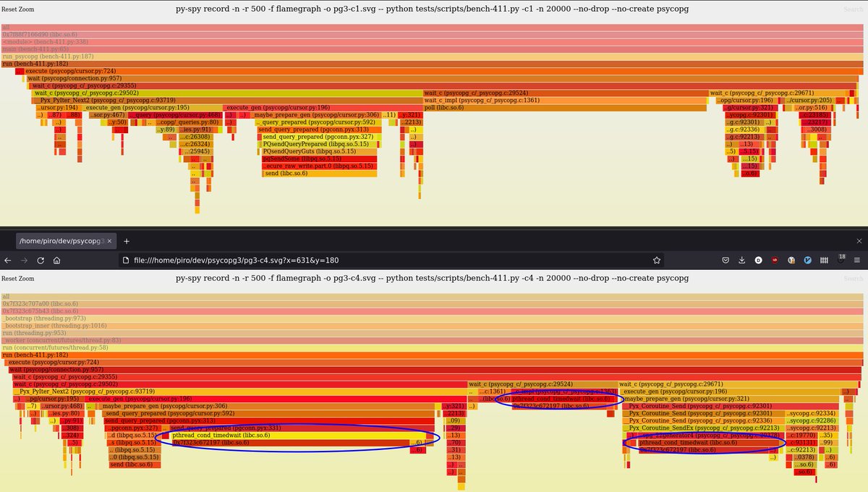Click the browser forward arrow
Viewport: 868px width, 492px height.
click(x=25, y=260)
